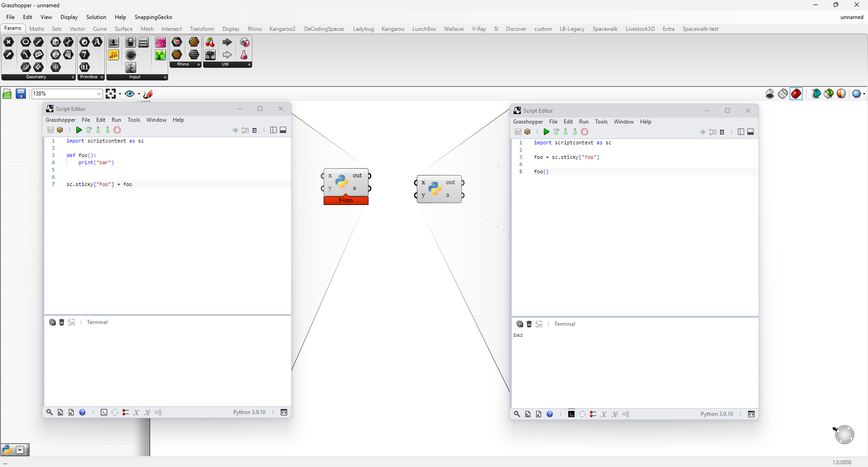Toggle side panel layout in left Script Editor
The width and height of the screenshot is (868, 467).
point(274,130)
